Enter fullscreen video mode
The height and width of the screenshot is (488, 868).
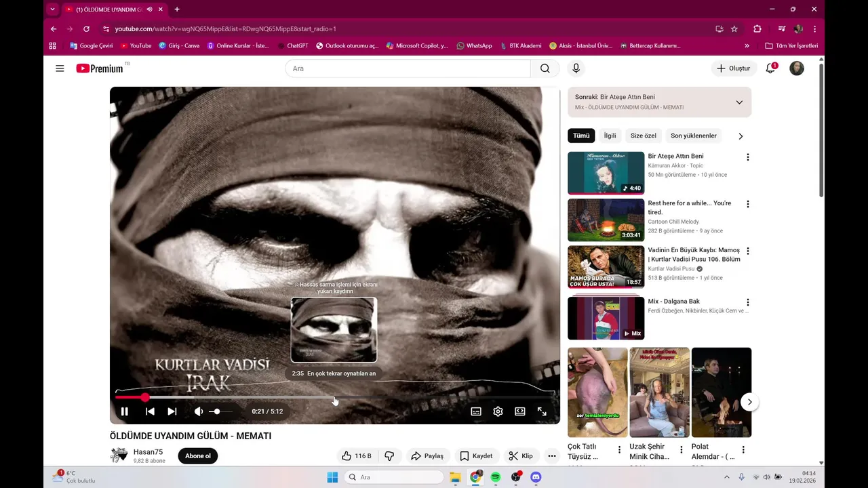pyautogui.click(x=542, y=411)
